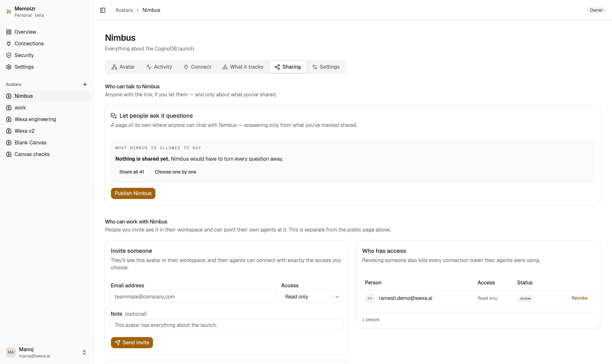Open the Blank Canvas avatar

click(46, 142)
